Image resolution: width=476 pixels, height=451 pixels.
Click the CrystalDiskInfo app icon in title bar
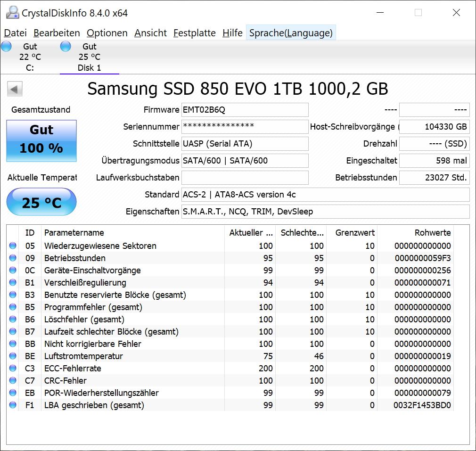click(13, 13)
